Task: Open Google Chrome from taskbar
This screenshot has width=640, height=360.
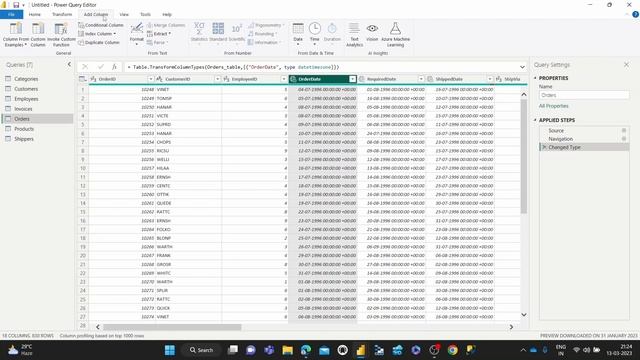Action: pos(452,350)
